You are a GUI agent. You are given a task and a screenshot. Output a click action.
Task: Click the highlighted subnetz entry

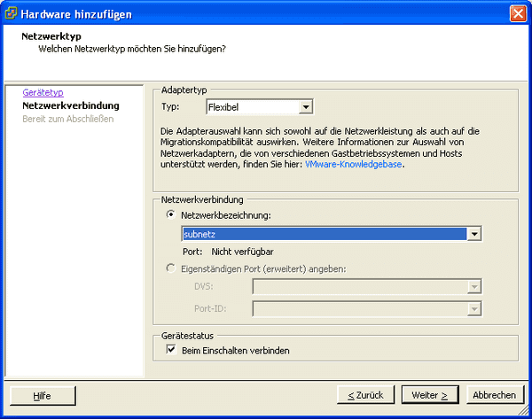coord(325,234)
